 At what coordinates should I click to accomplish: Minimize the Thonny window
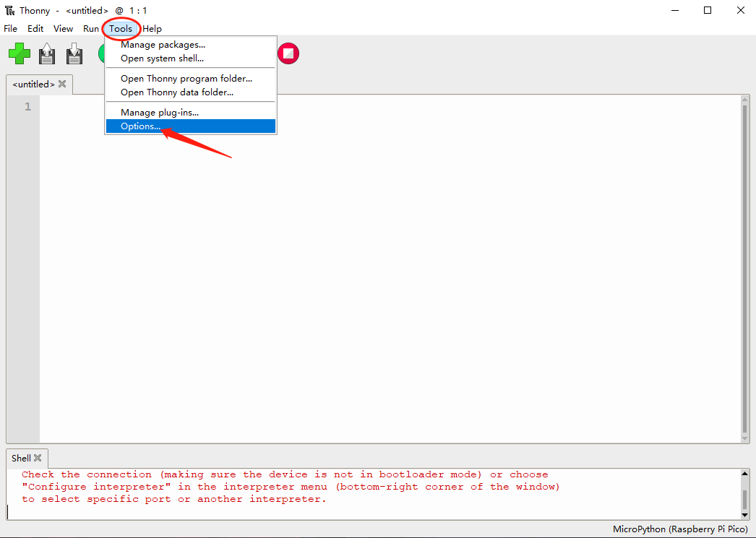click(x=675, y=10)
